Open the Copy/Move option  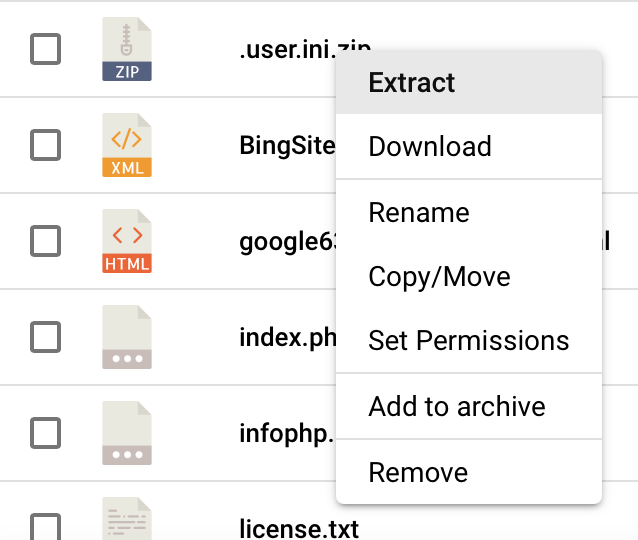439,276
